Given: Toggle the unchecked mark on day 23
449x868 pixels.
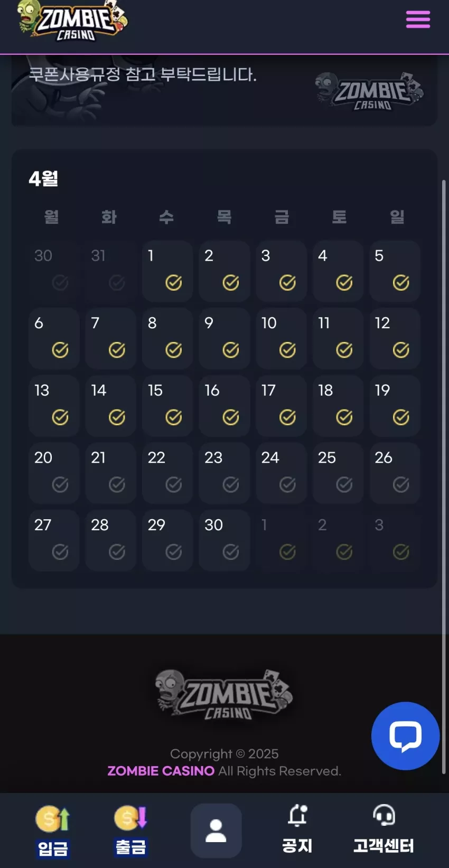Looking at the screenshot, I should click(x=231, y=484).
